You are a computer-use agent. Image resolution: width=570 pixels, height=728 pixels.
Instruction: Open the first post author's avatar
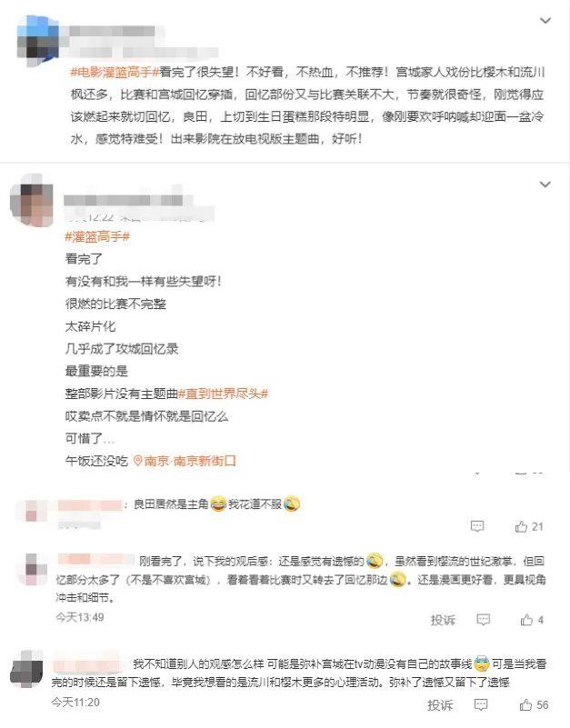pyautogui.click(x=38, y=39)
